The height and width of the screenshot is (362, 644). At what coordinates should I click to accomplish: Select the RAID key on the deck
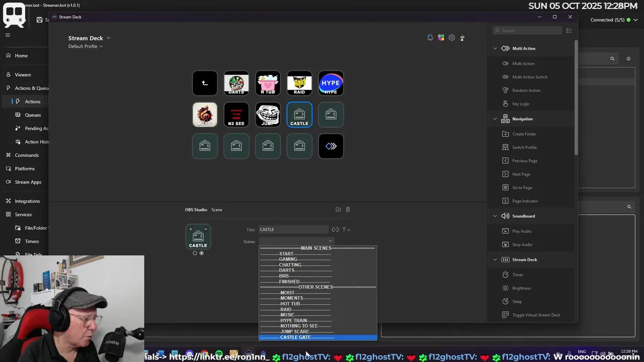click(x=299, y=83)
